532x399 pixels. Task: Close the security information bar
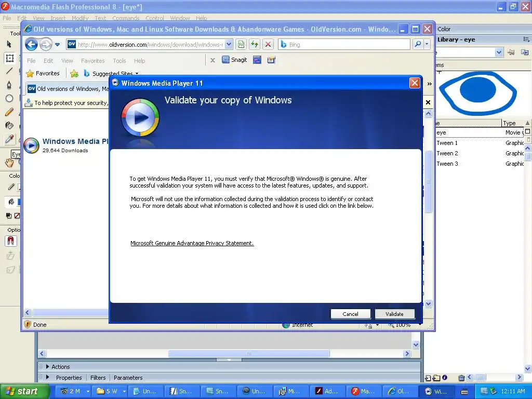pos(428,102)
